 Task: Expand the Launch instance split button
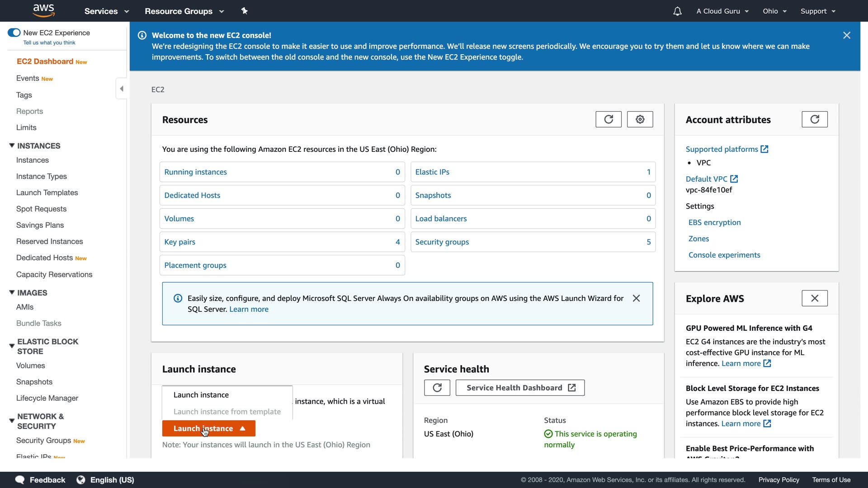242,428
